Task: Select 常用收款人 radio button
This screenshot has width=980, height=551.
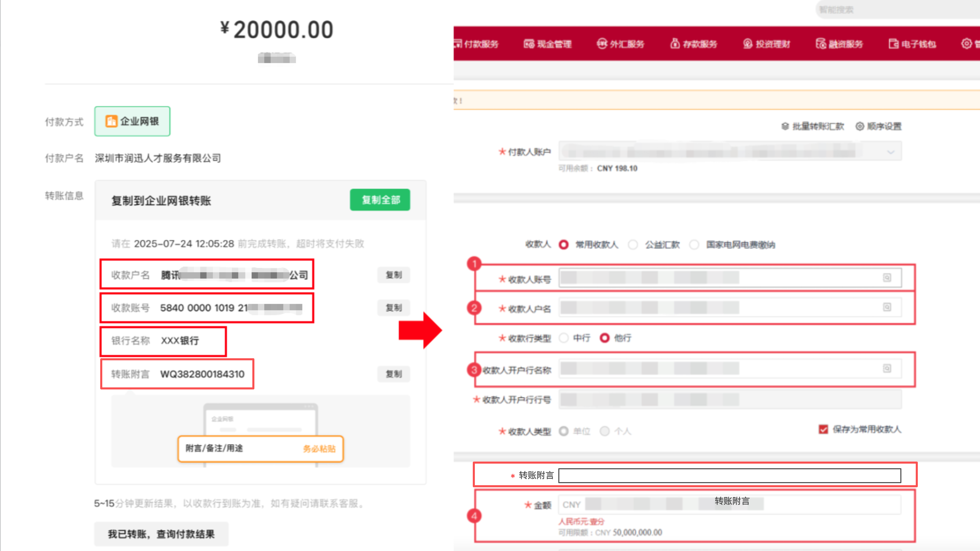Action: 564,245
